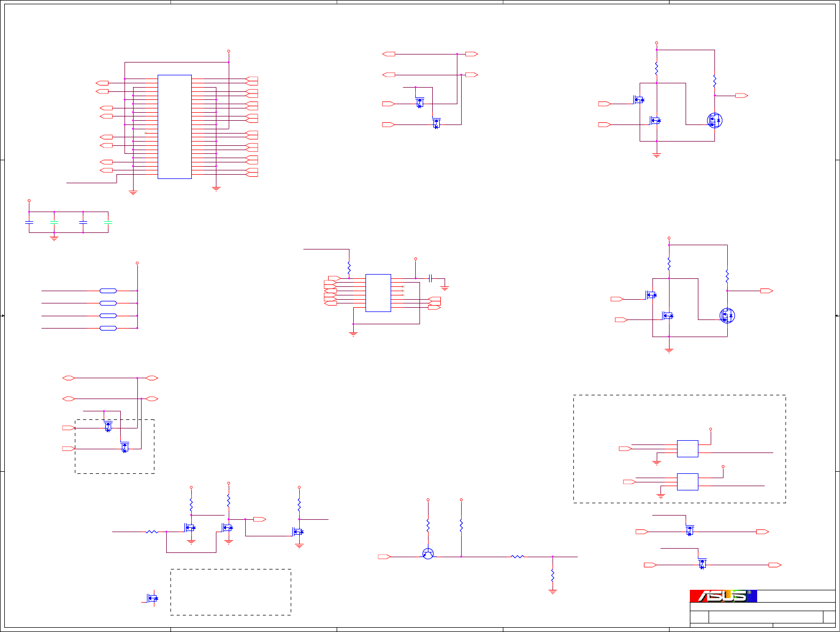
Task: Click the ASUS logo in the title block
Action: point(723,596)
